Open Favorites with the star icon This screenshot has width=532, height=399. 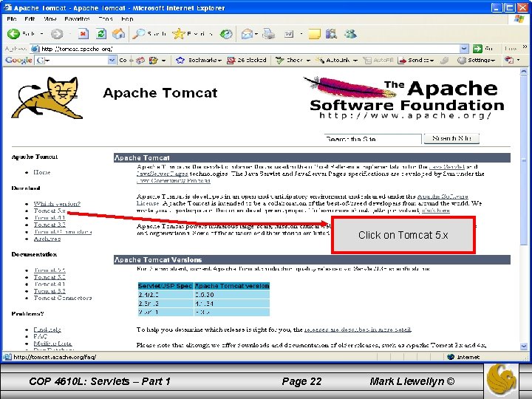(179, 33)
